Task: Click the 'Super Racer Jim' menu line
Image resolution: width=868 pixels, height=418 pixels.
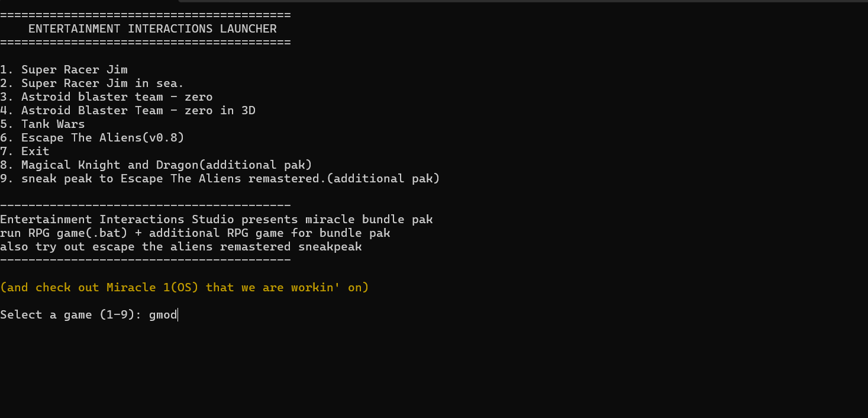Action: [x=64, y=69]
